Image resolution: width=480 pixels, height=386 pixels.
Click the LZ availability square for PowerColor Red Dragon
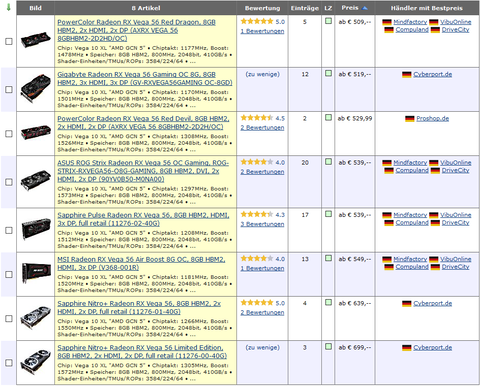click(x=328, y=21)
